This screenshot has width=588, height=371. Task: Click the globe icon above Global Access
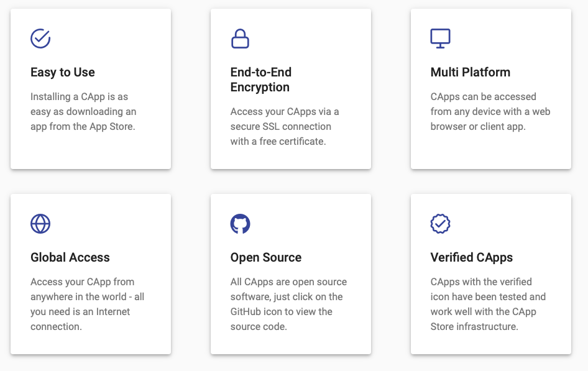pos(40,224)
